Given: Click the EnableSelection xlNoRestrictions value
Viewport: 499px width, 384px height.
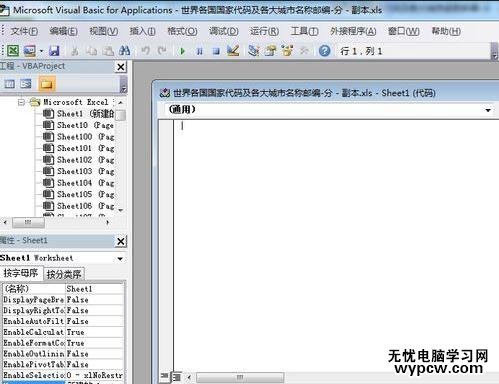Looking at the screenshot, I should pos(94,375).
